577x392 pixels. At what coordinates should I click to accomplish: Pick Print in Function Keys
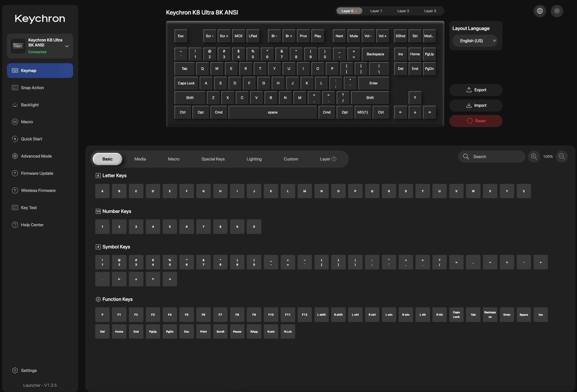point(203,331)
